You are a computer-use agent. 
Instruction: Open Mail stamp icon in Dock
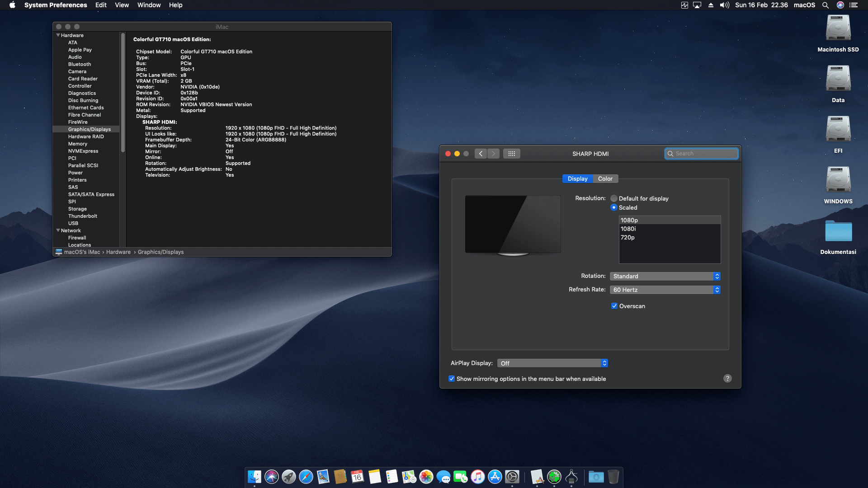click(323, 477)
